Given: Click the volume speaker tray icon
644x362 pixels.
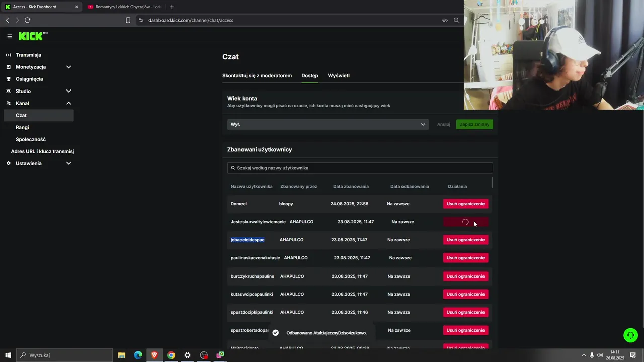Looking at the screenshot, I should click(x=600, y=355).
